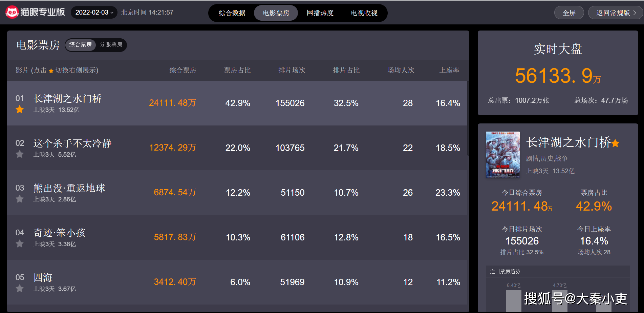Click box office value 5817.83万

pos(175,237)
